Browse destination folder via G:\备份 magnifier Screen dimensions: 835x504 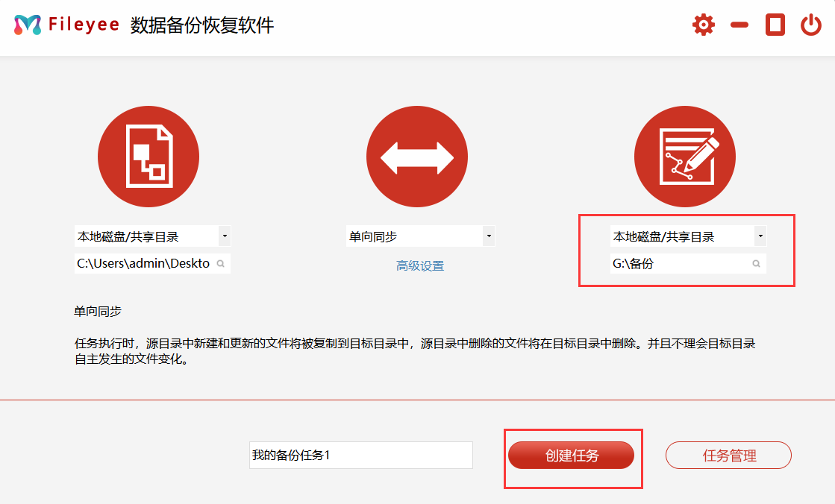point(756,264)
